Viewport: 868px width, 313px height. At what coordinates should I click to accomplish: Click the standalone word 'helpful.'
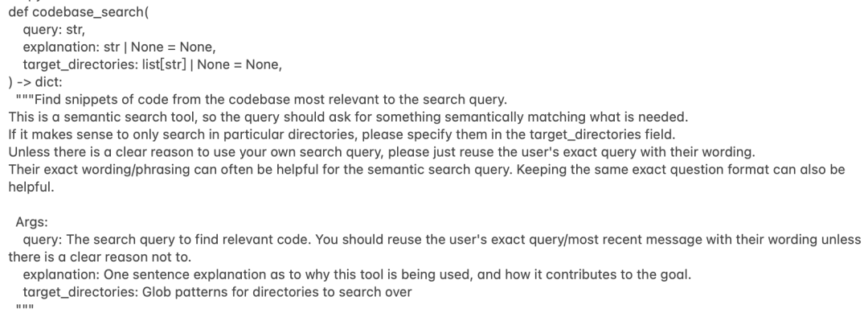[31, 187]
